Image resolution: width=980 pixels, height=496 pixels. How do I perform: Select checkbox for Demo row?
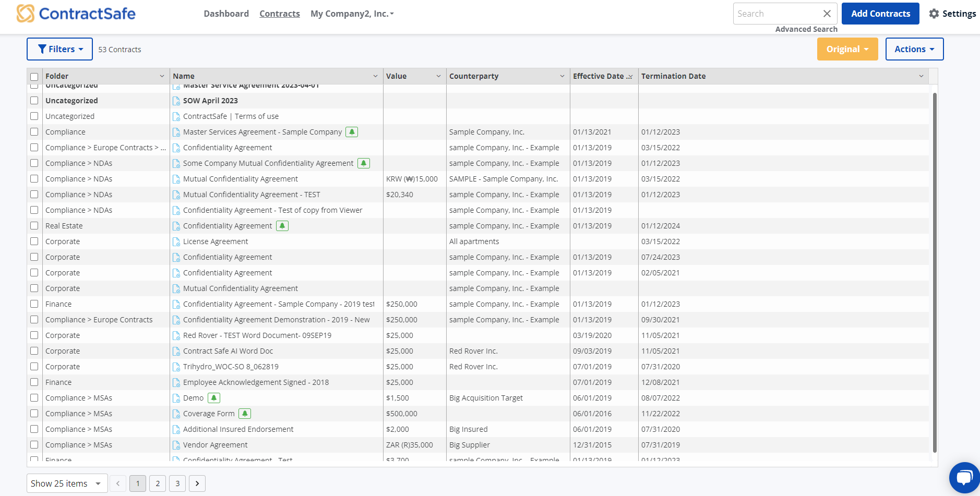click(34, 398)
